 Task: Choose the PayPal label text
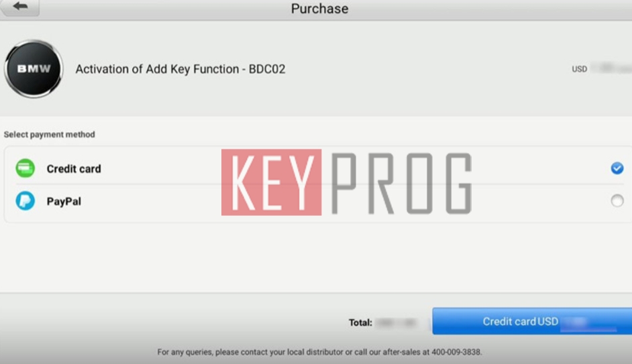(x=64, y=201)
